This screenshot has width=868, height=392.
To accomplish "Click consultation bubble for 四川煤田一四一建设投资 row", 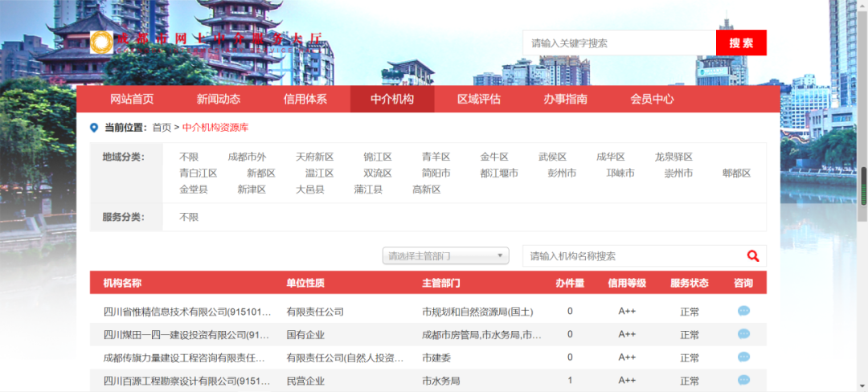I will (743, 334).
